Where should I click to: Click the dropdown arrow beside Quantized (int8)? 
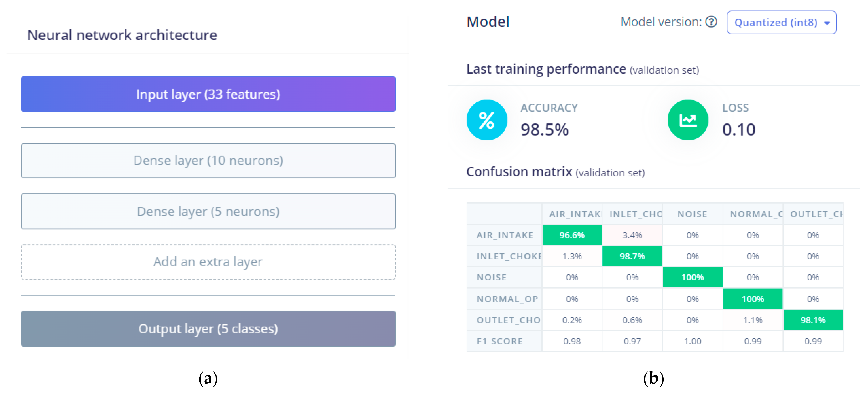[827, 23]
